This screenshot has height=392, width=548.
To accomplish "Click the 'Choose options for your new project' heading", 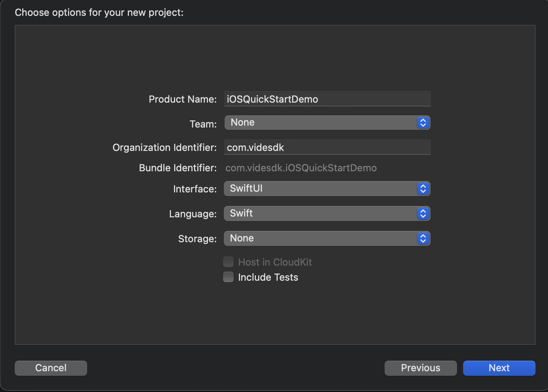I will 99,12.
